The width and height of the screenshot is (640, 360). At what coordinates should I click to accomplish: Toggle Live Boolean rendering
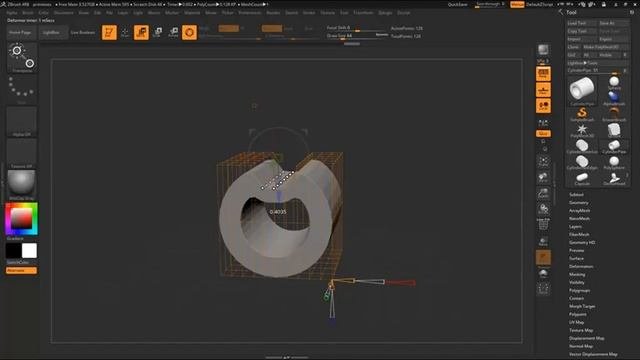(83, 32)
